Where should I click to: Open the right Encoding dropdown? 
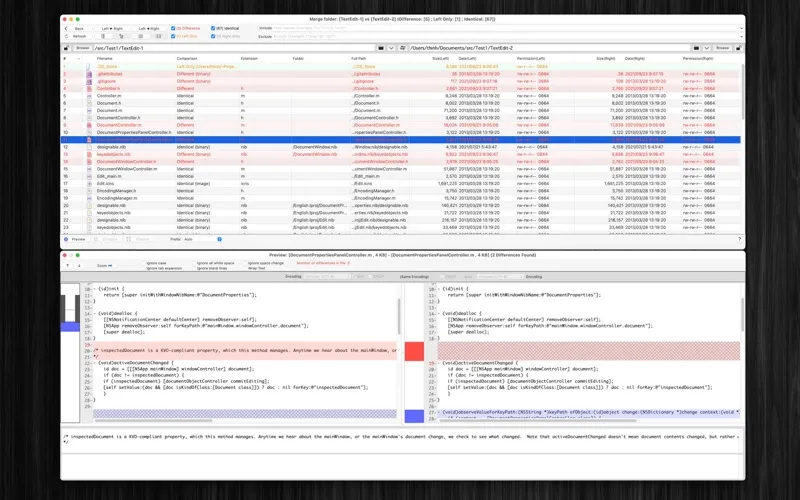(x=500, y=277)
